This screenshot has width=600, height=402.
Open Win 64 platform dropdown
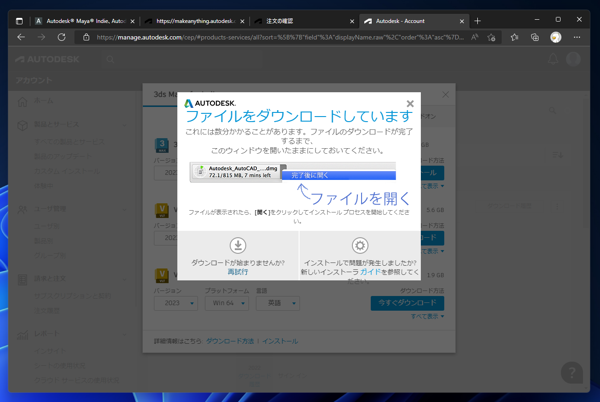(x=227, y=303)
